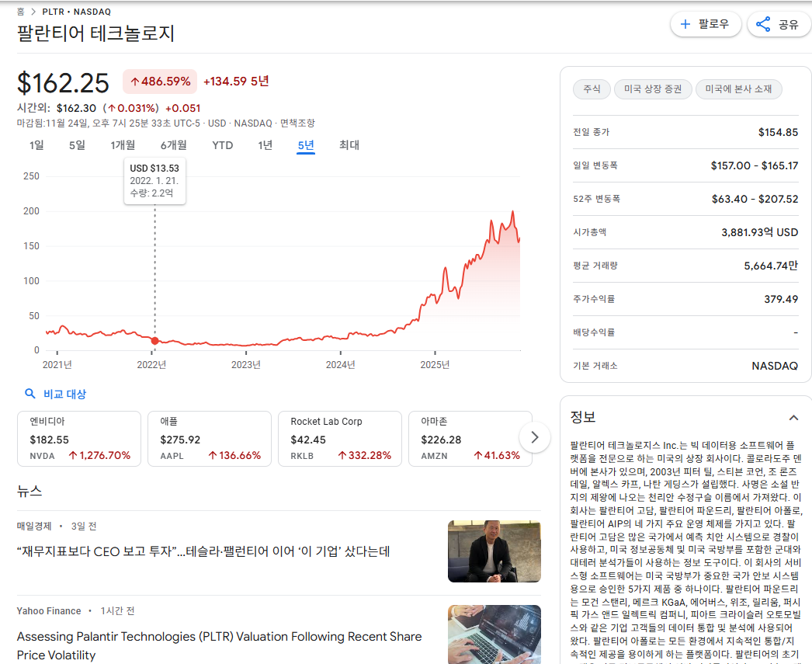Click the breadcrumb chevron after 홈
This screenshot has width=812, height=664.
33,12
